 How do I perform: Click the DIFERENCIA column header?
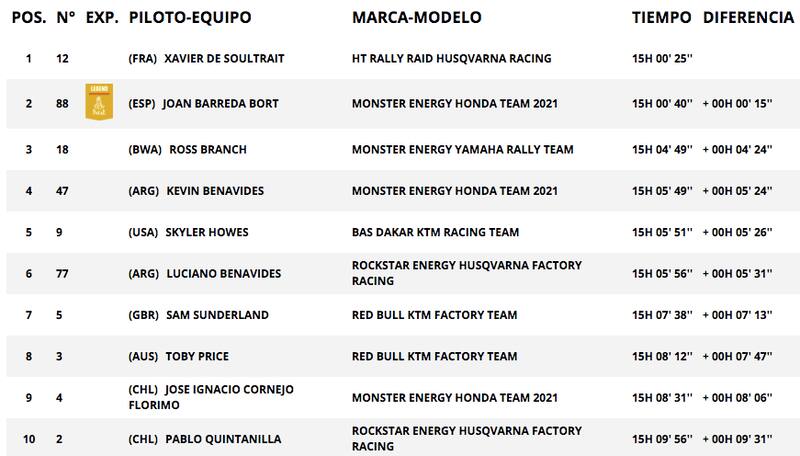[x=744, y=19]
